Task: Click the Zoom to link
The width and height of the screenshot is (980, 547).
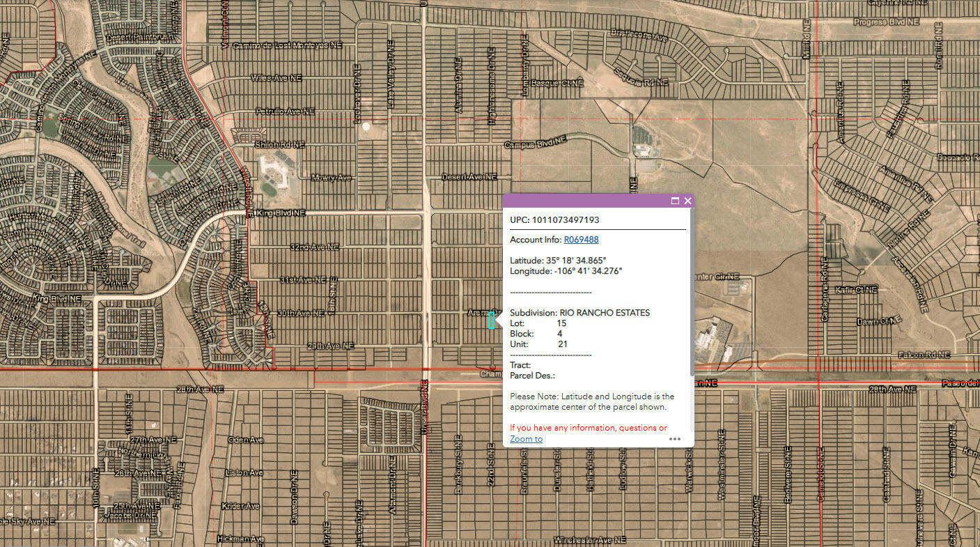Action: [526, 439]
